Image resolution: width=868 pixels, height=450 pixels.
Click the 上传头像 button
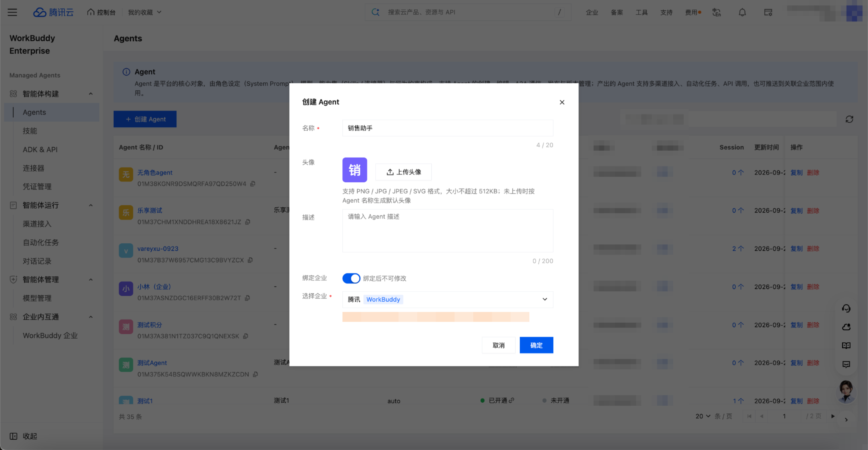coord(403,172)
